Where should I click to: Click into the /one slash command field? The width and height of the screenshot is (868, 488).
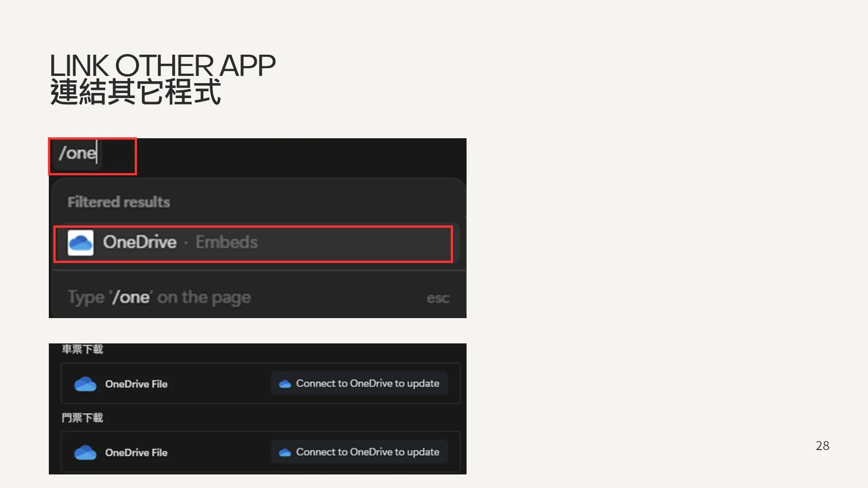pos(78,154)
